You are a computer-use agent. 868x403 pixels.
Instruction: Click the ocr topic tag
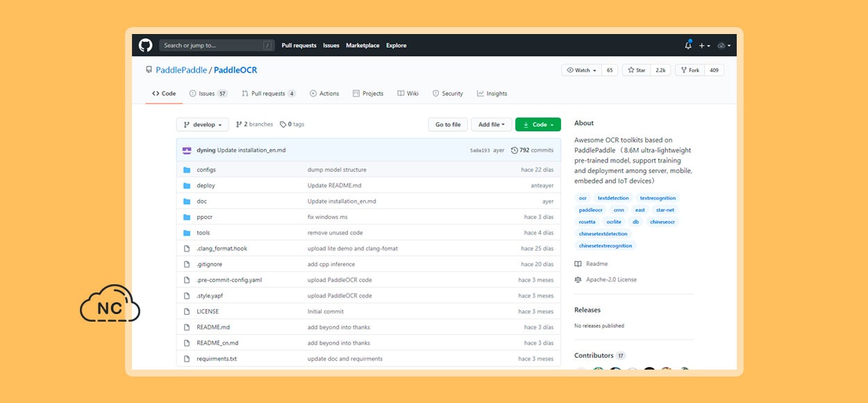pos(583,198)
